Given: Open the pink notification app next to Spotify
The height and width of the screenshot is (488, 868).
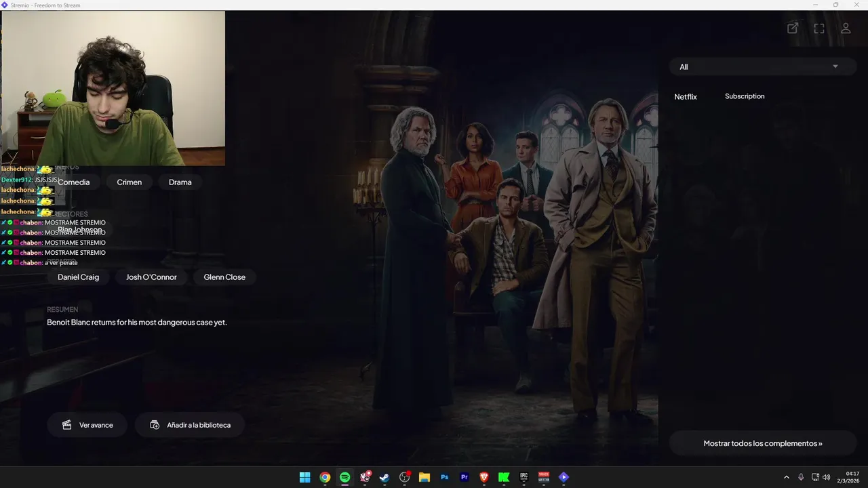Looking at the screenshot, I should [365, 477].
